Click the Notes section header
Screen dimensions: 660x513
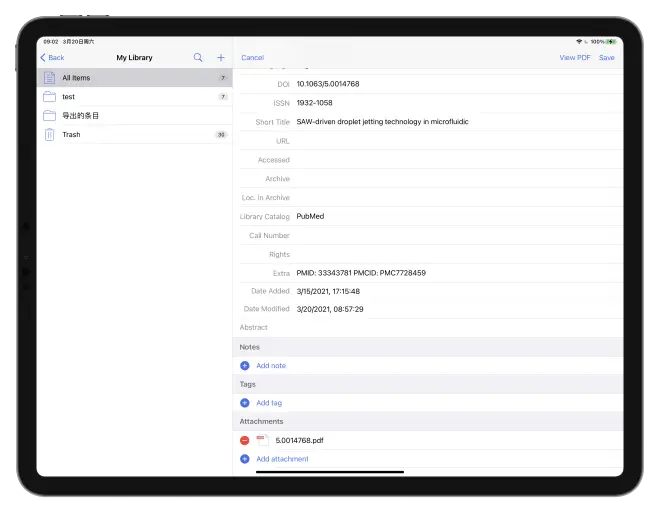(x=428, y=347)
